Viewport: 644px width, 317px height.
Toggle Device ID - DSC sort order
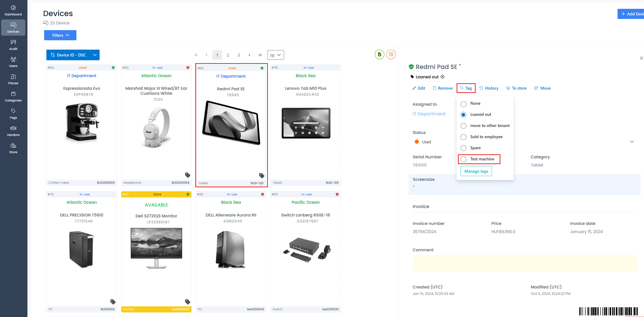pyautogui.click(x=68, y=55)
